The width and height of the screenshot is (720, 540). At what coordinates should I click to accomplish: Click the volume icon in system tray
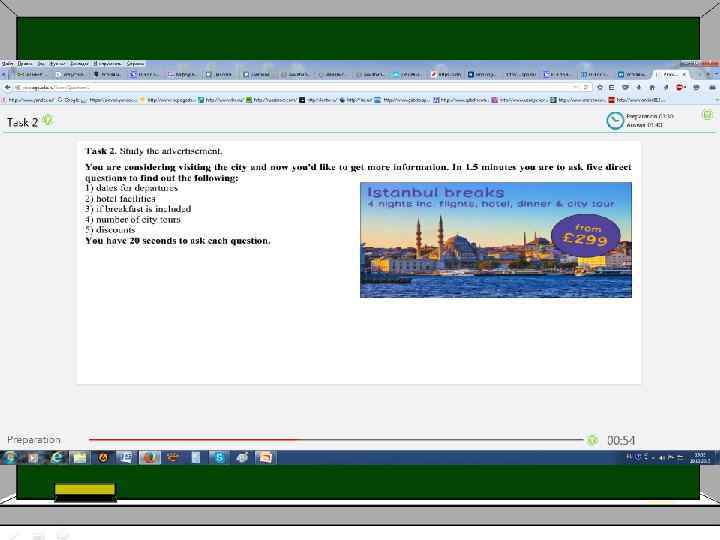point(662,457)
